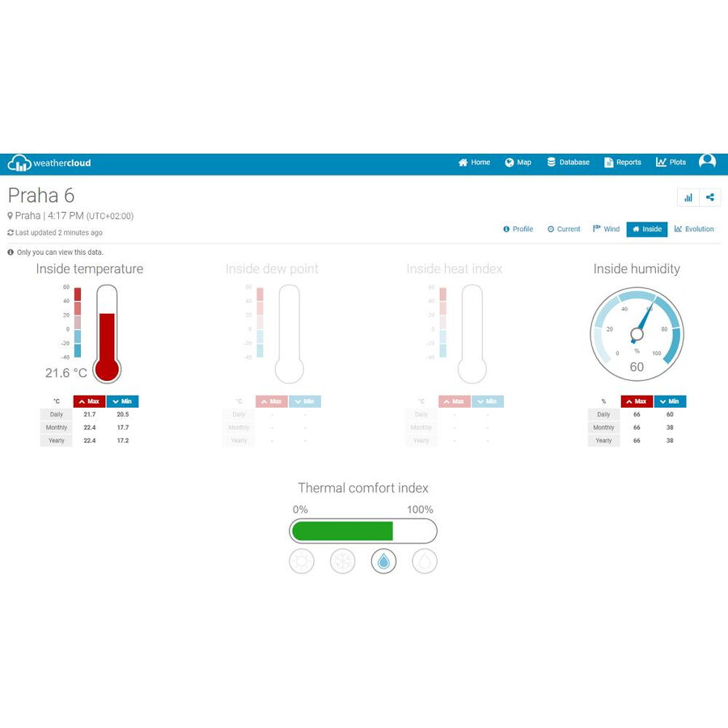
Task: Click the share icon button
Action: pos(710,197)
